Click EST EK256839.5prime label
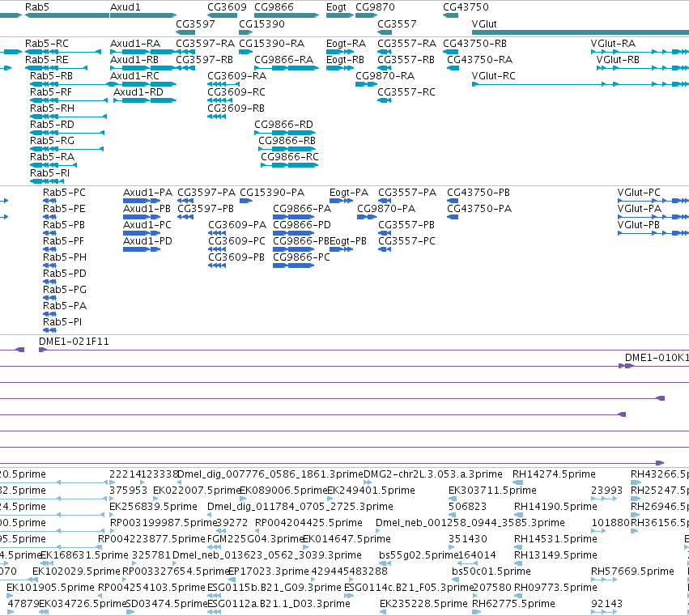689x616 pixels. point(153,507)
